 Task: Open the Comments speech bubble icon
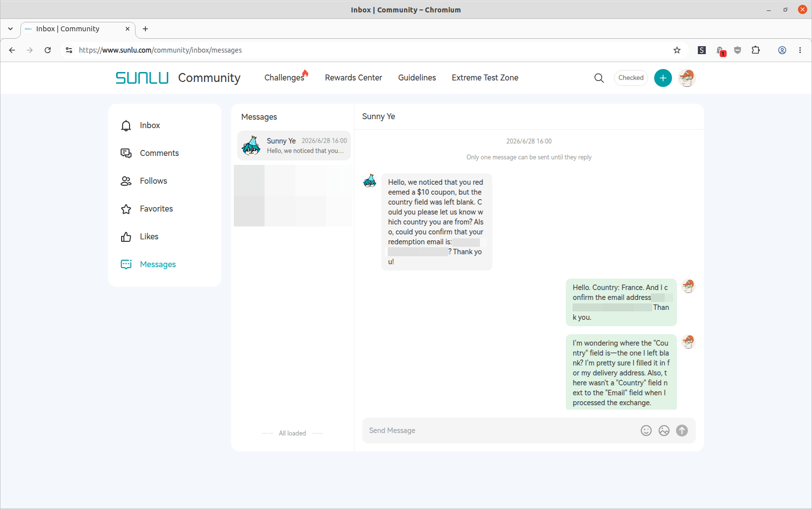point(126,153)
